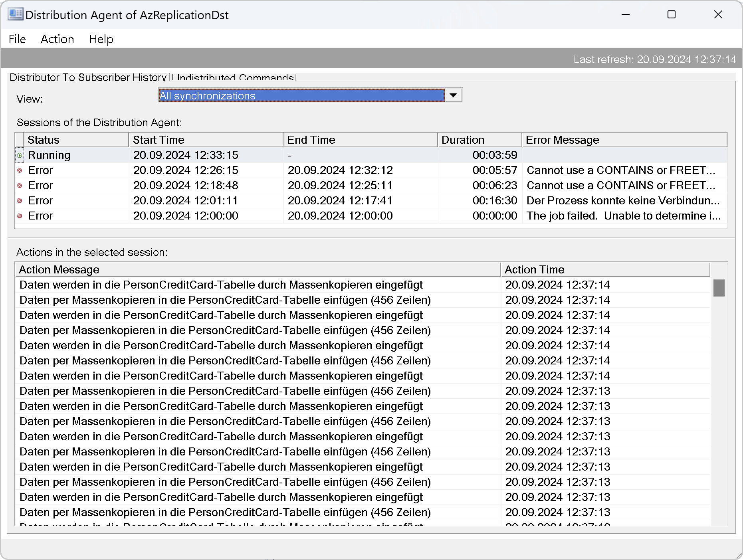Sort sessions by Duration column header

pos(480,140)
